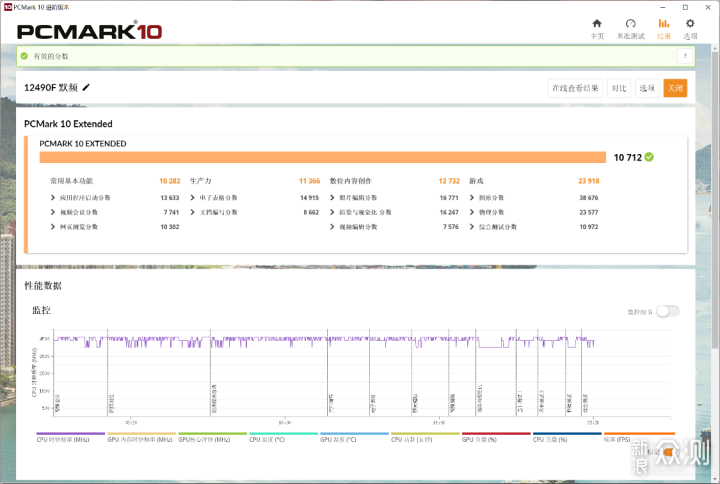
Task: Click the Digital content creation score 12 732
Action: point(449,181)
